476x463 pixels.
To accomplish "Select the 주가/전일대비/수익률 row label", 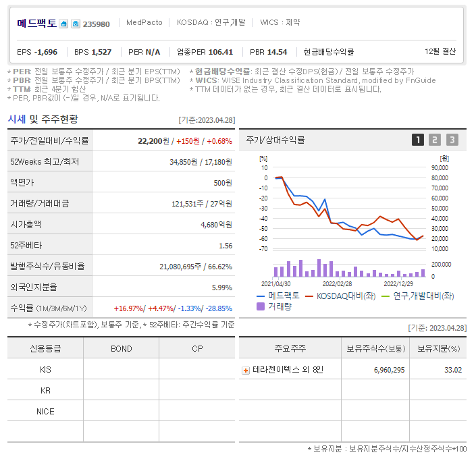I will pyautogui.click(x=49, y=140).
